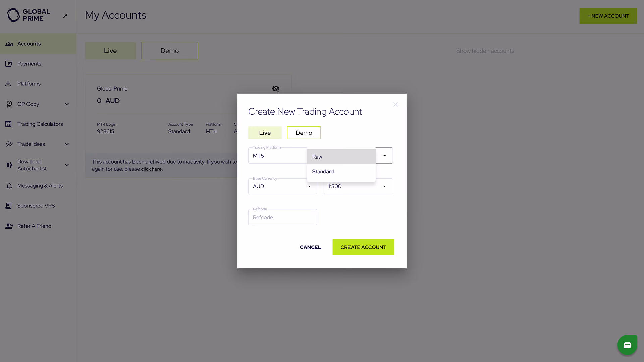644x362 pixels.
Task: Toggle the hidden-eye icon on Global Prime account
Action: click(276, 89)
